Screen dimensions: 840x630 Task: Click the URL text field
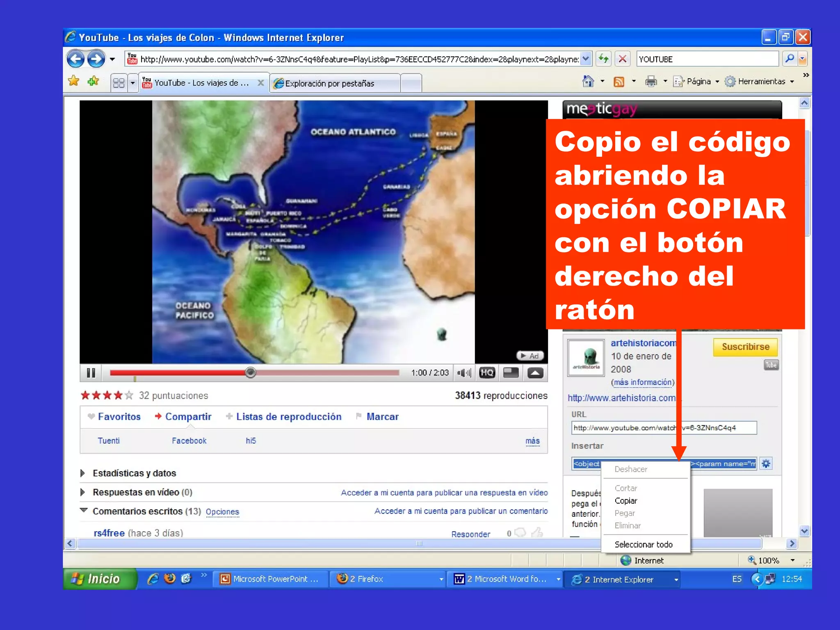(664, 428)
